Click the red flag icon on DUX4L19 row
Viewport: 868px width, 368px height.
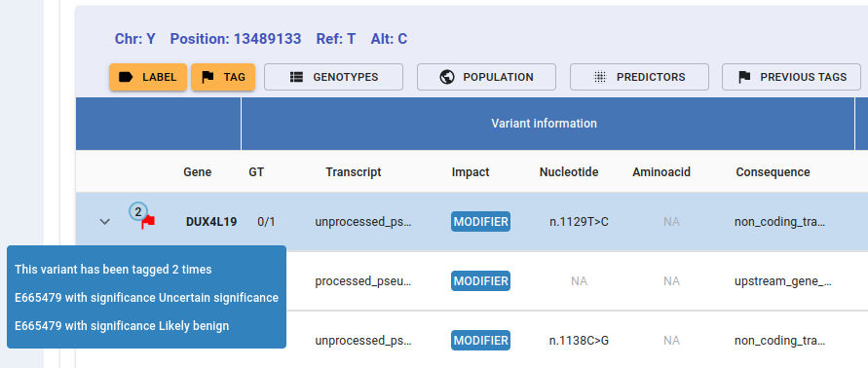[148, 223]
